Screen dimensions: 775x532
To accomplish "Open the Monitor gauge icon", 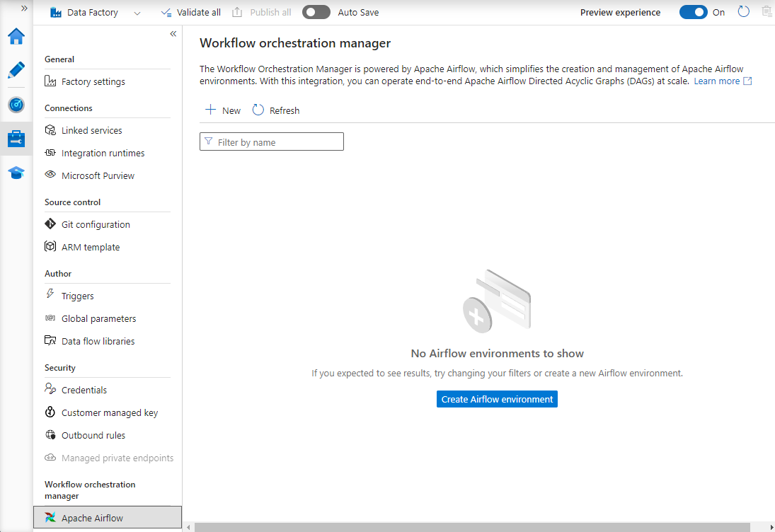I will point(16,104).
